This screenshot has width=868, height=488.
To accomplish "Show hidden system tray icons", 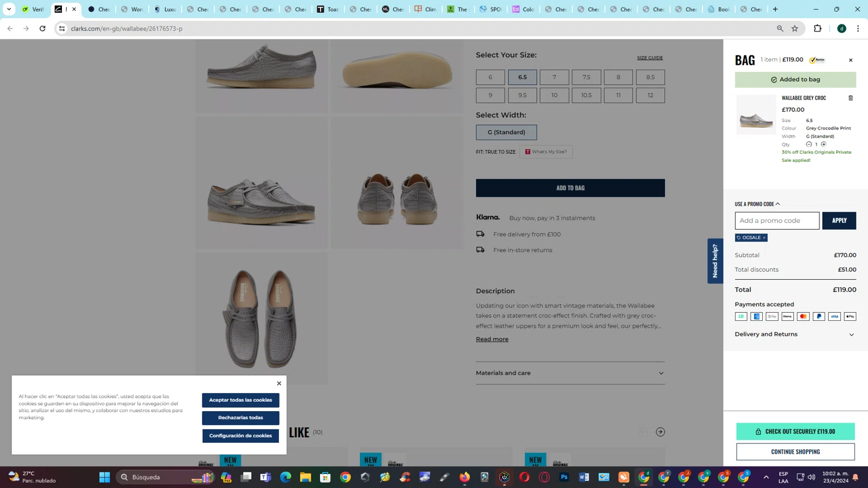I will (766, 477).
